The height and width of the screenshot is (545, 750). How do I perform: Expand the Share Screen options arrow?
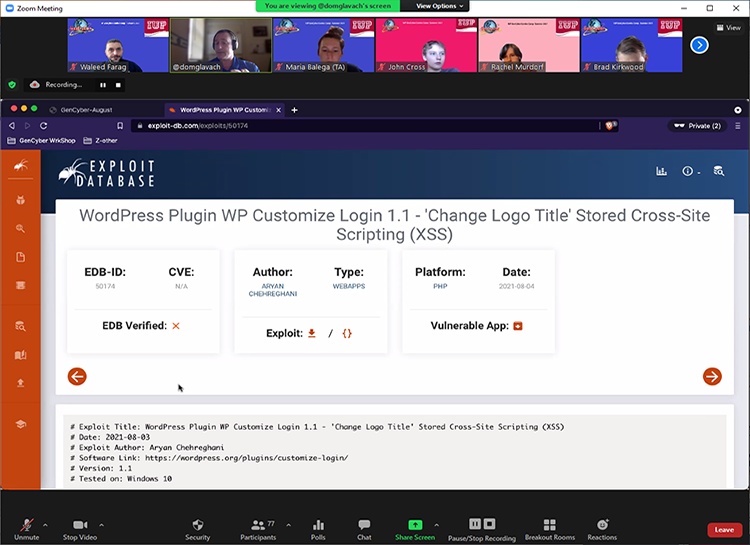pyautogui.click(x=436, y=525)
